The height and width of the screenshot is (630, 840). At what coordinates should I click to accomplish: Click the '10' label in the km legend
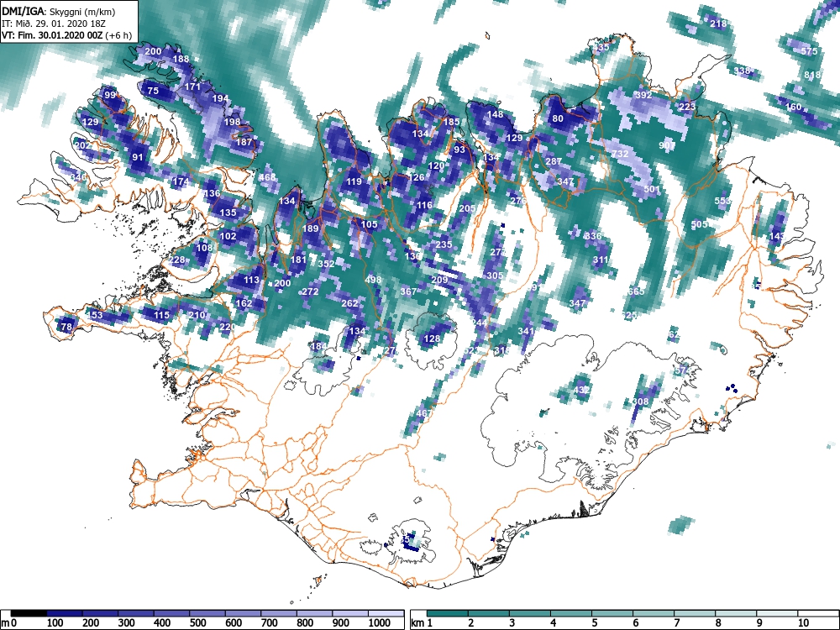pyautogui.click(x=804, y=623)
